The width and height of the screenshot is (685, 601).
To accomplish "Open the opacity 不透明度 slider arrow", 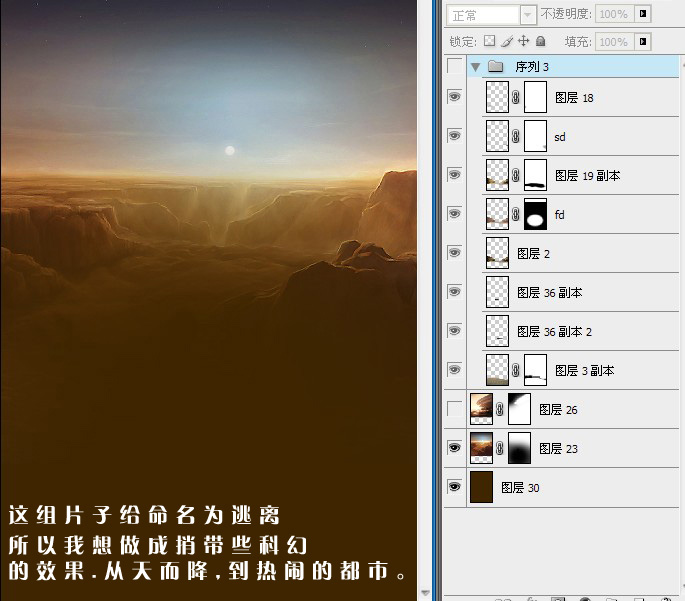I will pos(643,14).
